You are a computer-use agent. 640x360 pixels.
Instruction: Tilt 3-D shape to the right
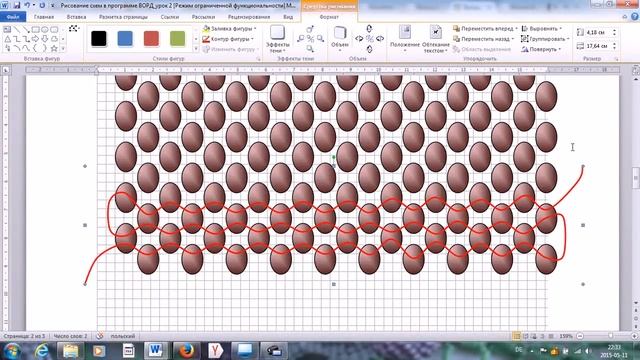pos(380,39)
